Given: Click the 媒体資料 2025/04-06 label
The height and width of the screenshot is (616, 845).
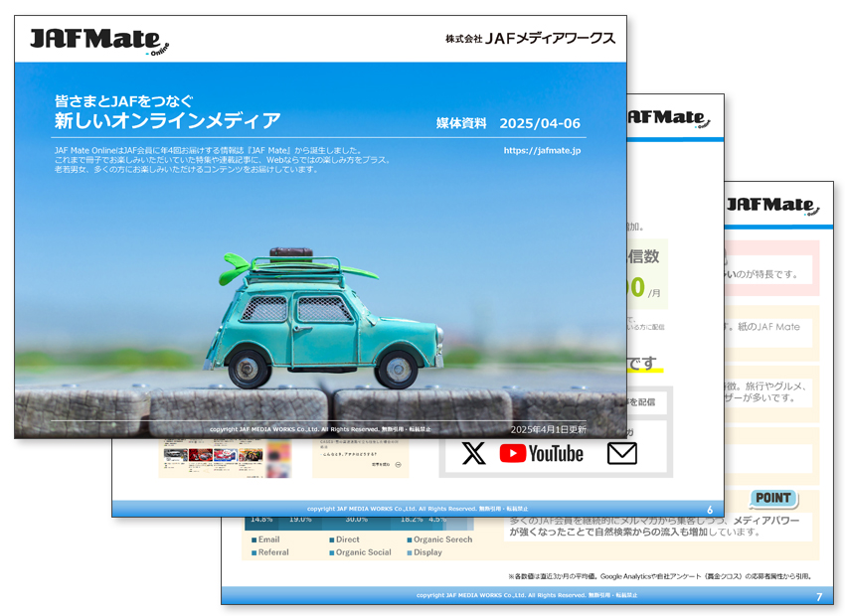Looking at the screenshot, I should tap(508, 123).
